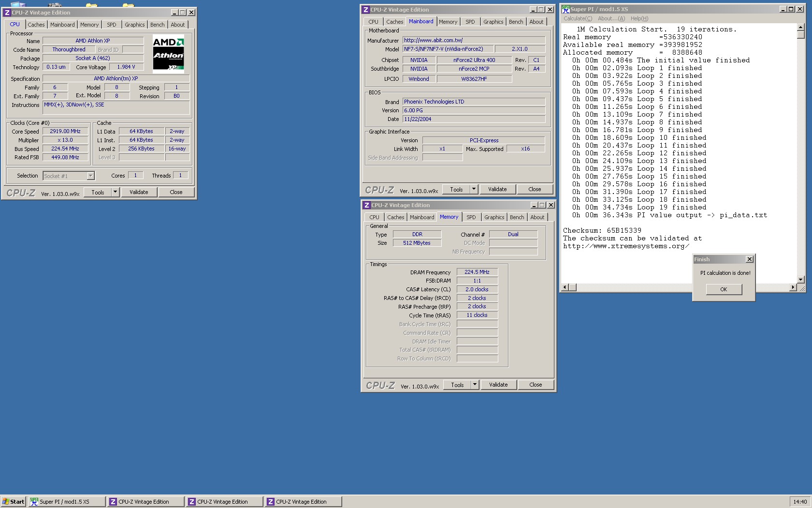This screenshot has height=508, width=812.
Task: Click the CPU-Z icon in the processor window title bar
Action: pos(7,13)
